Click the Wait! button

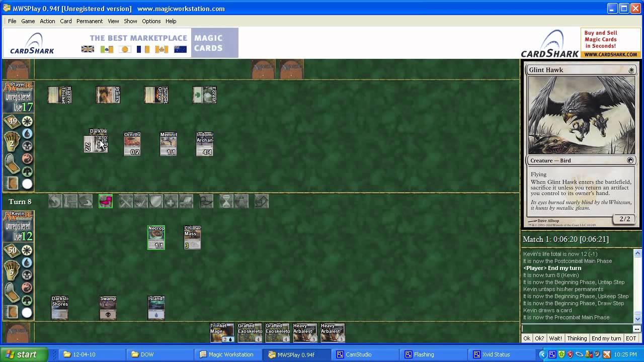(555, 338)
